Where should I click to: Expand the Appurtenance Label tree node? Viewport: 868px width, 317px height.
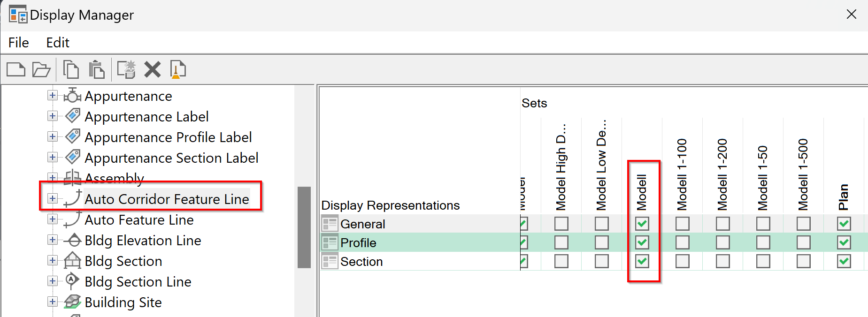click(53, 116)
